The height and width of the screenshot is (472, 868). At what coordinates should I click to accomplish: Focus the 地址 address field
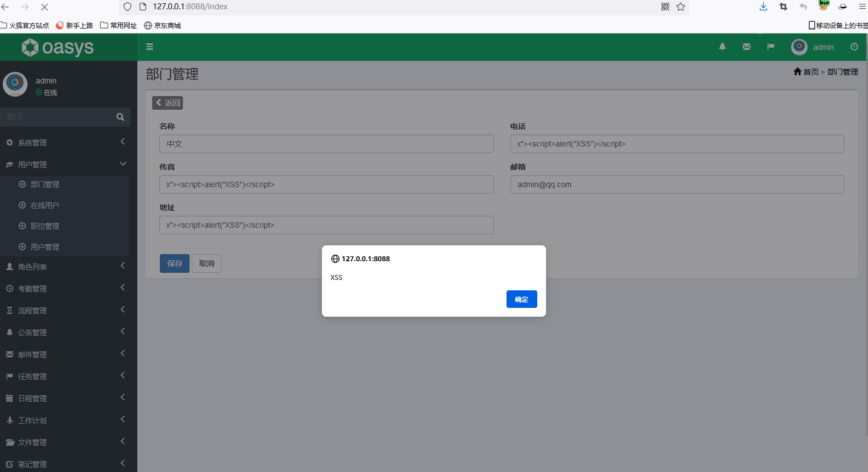point(326,225)
